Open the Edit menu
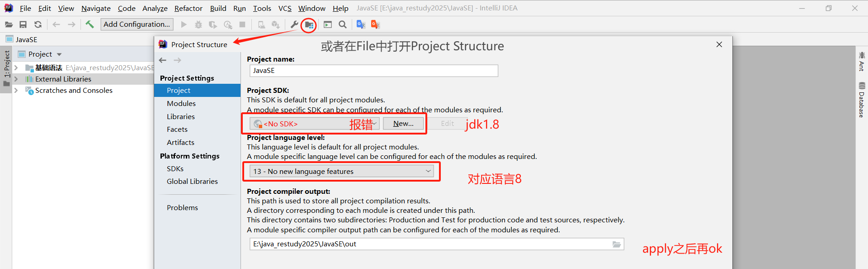This screenshot has width=868, height=269. [x=44, y=8]
